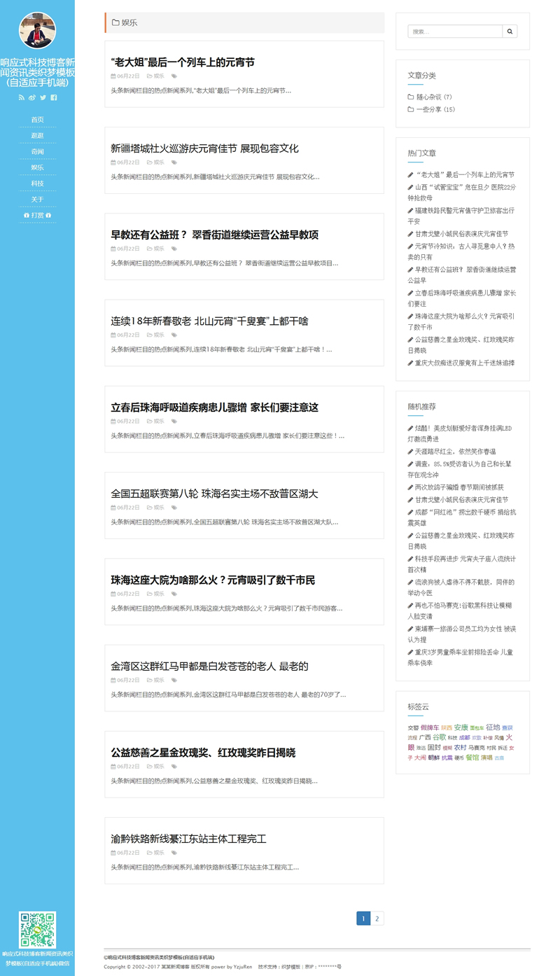This screenshot has width=560, height=976.
Task: Open article "老大姐"最后一个列车上的元宵节 headline
Action: (183, 62)
